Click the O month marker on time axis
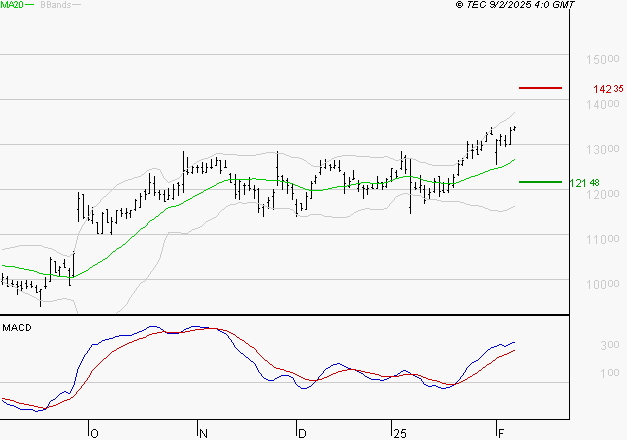The width and height of the screenshot is (627, 440). pyautogui.click(x=94, y=434)
